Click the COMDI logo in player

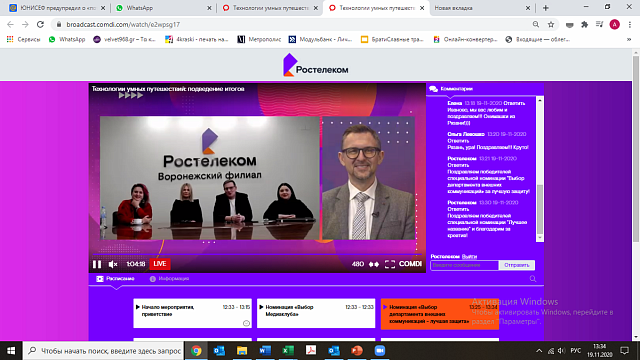410,264
